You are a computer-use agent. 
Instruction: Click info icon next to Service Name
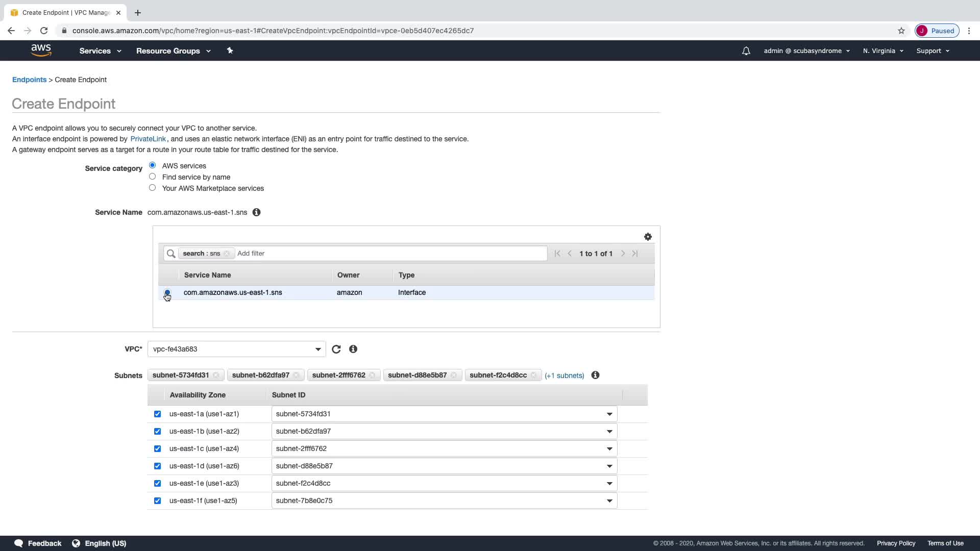coord(257,212)
